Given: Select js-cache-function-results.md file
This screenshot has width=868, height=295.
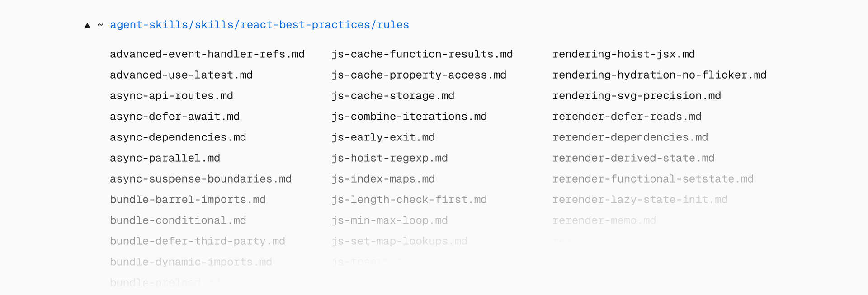Looking at the screenshot, I should click(422, 54).
